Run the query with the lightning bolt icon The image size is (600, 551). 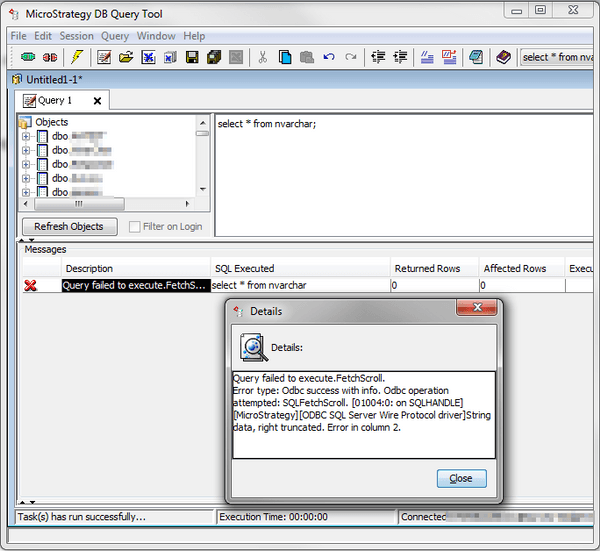[77, 57]
